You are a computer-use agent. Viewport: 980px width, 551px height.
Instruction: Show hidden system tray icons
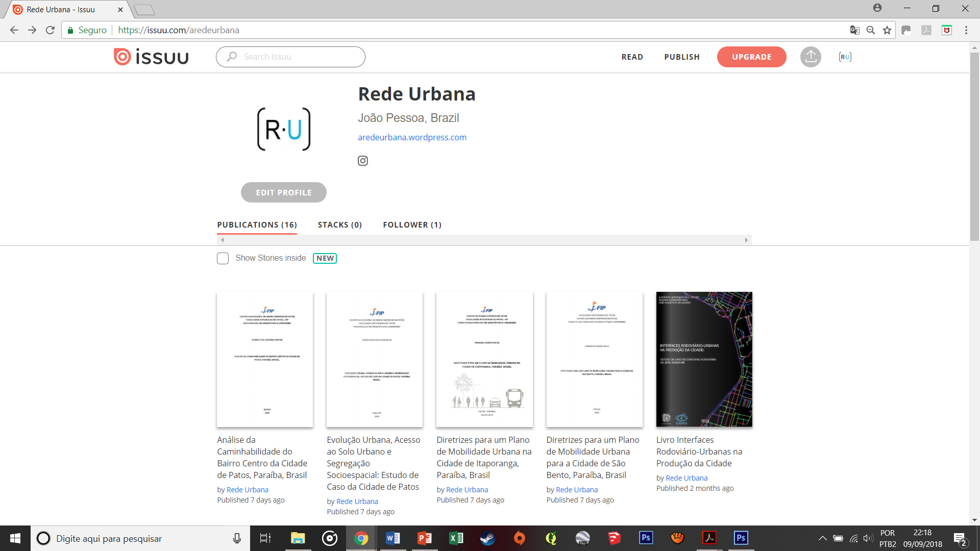point(822,538)
